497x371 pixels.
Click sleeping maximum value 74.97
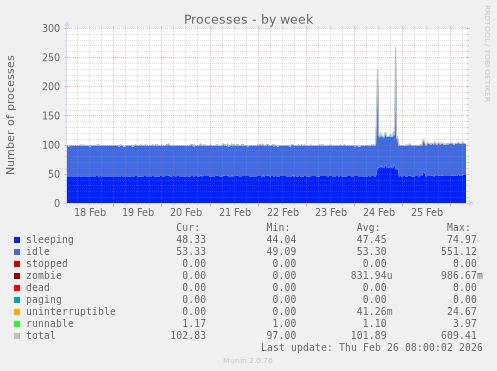coord(462,240)
